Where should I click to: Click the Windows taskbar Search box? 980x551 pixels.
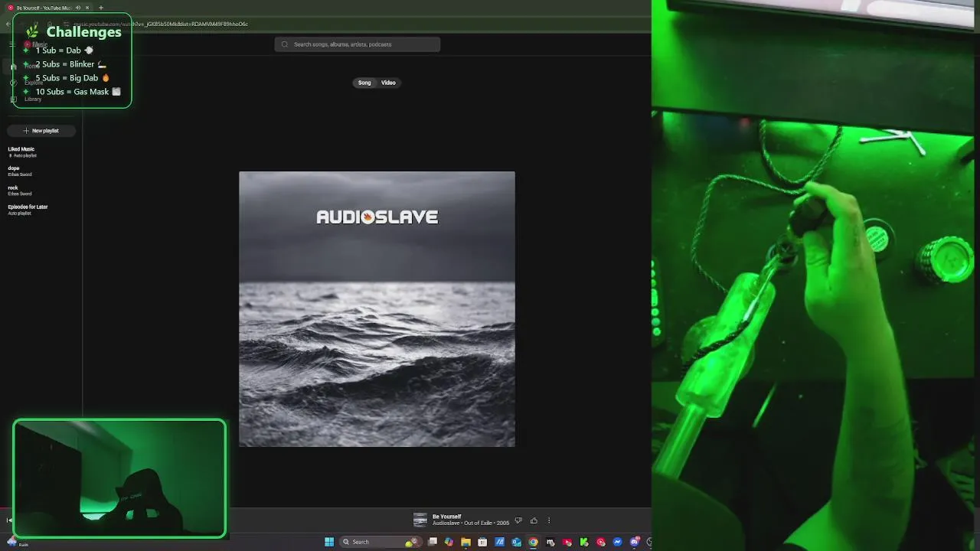pos(381,542)
